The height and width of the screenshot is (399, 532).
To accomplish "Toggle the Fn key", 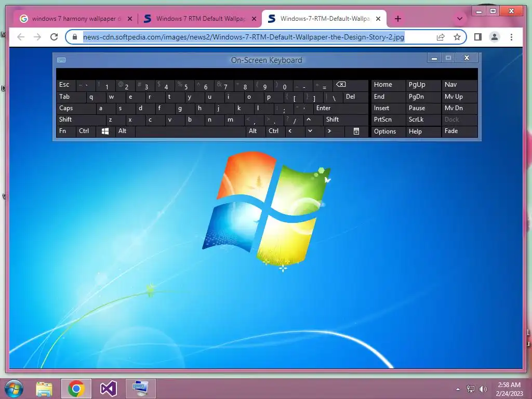I will (x=66, y=131).
